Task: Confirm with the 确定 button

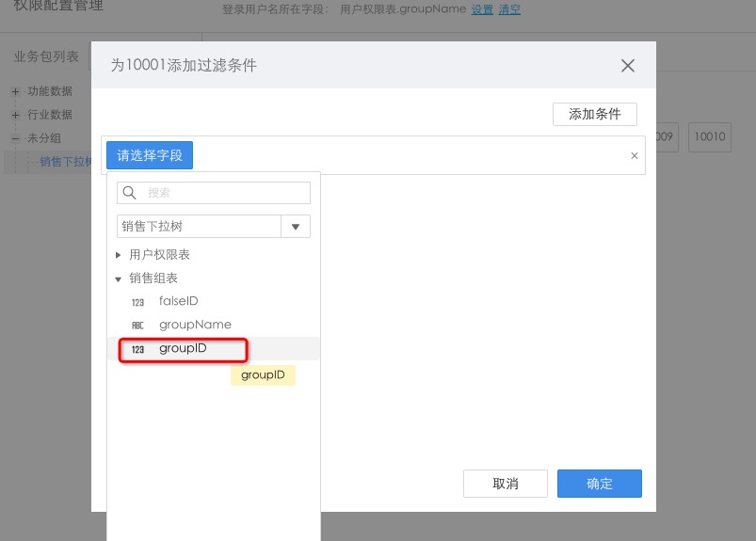Action: 600,484
